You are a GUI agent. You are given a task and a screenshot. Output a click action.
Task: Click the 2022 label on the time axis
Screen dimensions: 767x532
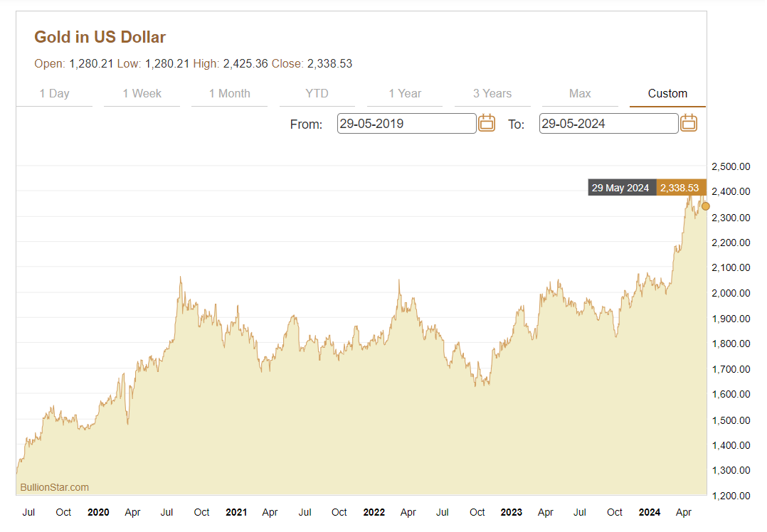[x=374, y=512]
